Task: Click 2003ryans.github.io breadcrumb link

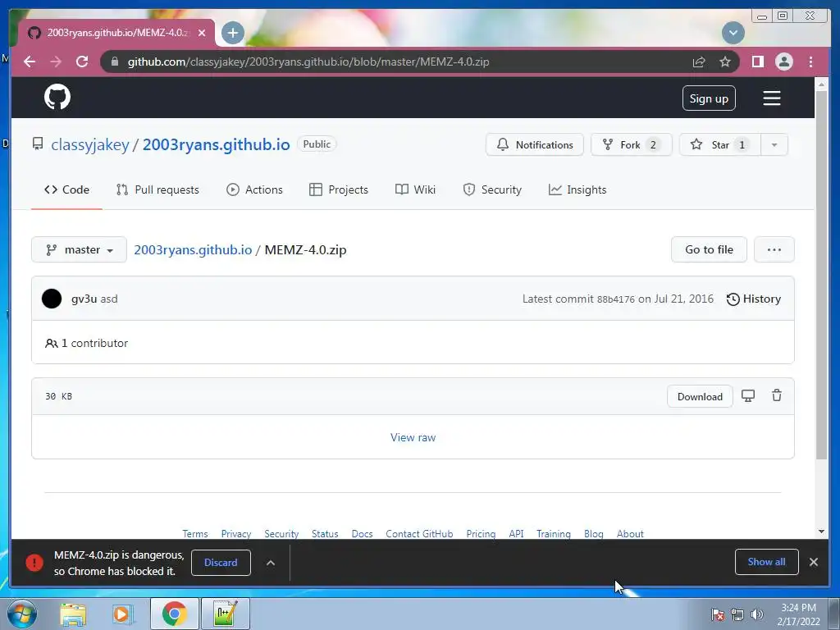Action: [x=193, y=249]
